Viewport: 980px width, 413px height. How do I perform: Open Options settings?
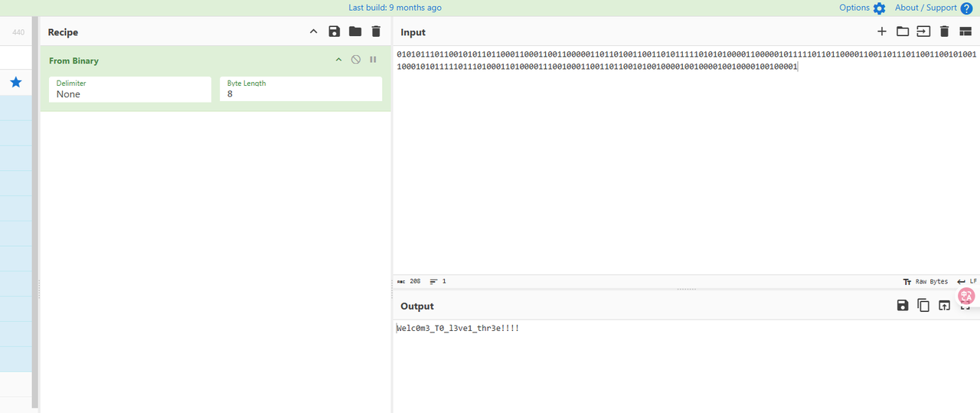(862, 8)
